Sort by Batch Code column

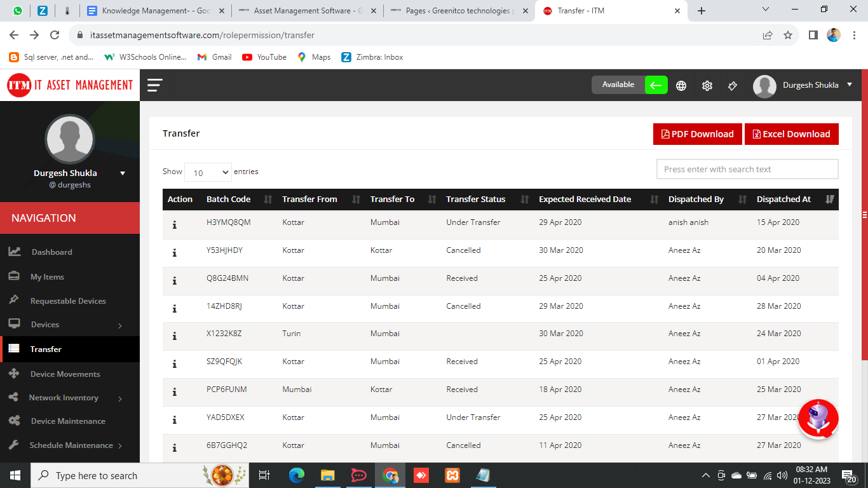(239, 200)
